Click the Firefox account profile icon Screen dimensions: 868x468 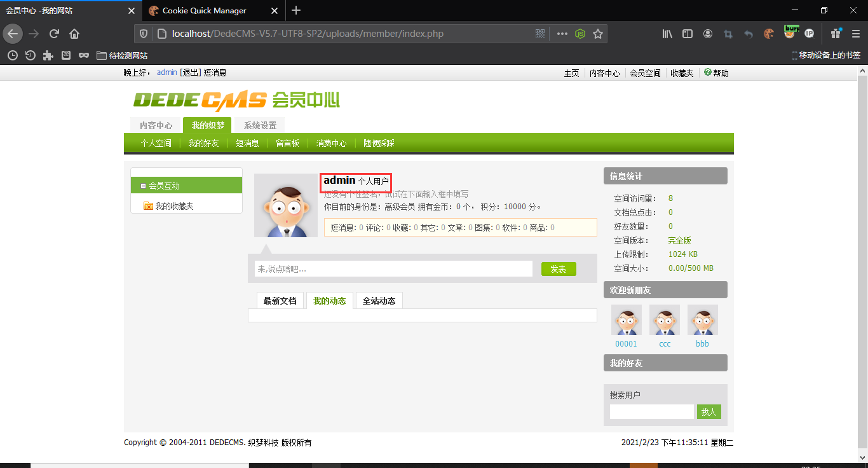click(x=708, y=34)
